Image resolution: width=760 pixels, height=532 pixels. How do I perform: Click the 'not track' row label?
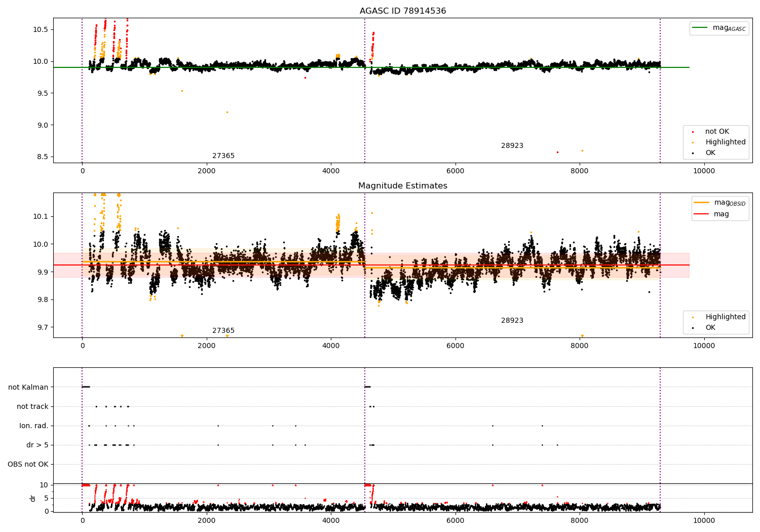point(32,407)
